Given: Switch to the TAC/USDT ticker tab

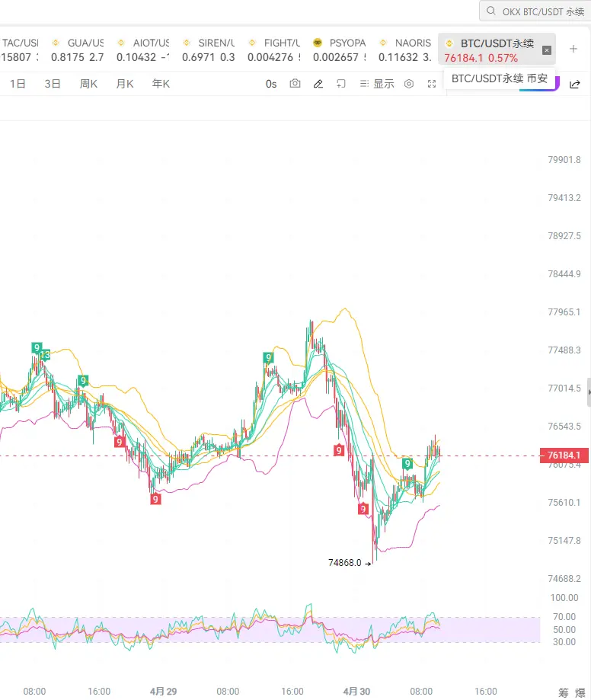Looking at the screenshot, I should (20, 50).
